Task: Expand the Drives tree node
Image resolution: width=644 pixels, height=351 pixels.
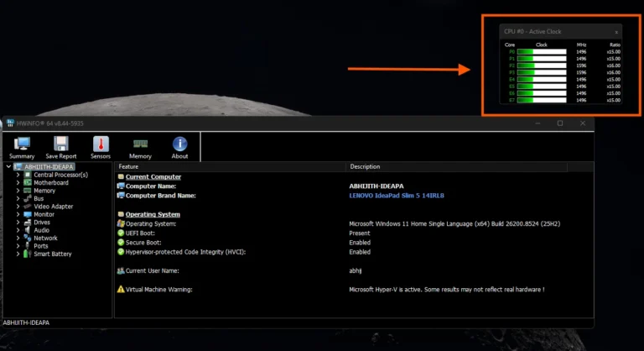Action: pyautogui.click(x=18, y=223)
